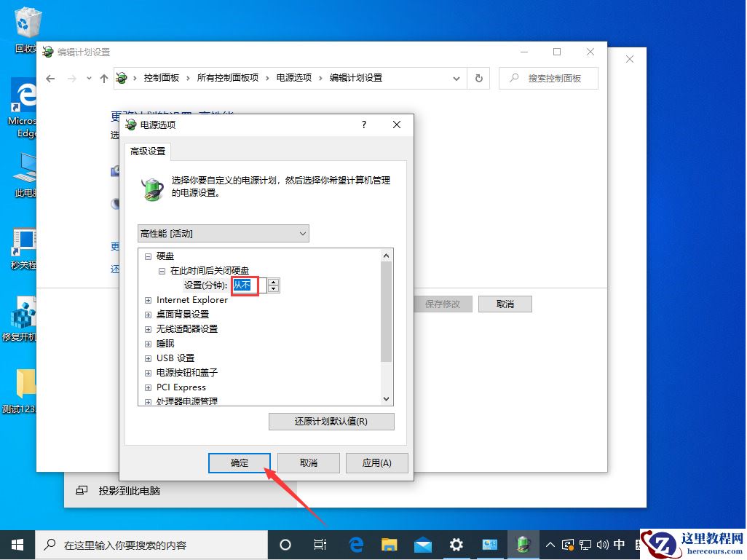
Task: Click the refresh icon next to the address bar
Action: 478,78
